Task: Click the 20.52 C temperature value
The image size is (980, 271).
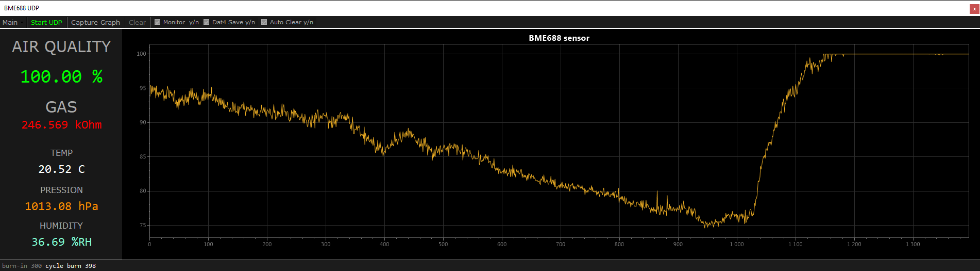Action: [61, 169]
